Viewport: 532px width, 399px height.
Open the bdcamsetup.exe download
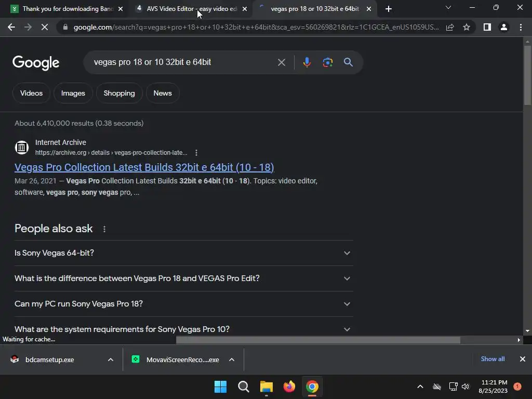(49, 360)
